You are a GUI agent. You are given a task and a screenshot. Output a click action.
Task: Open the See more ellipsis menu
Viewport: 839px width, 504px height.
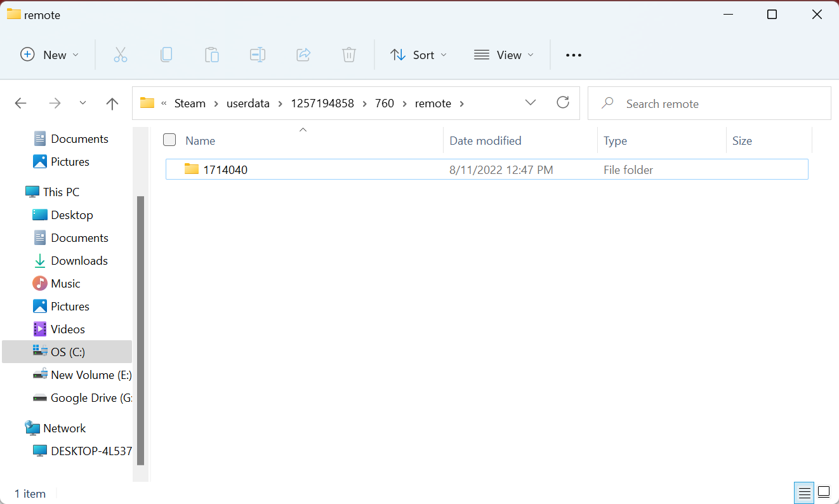tap(574, 55)
